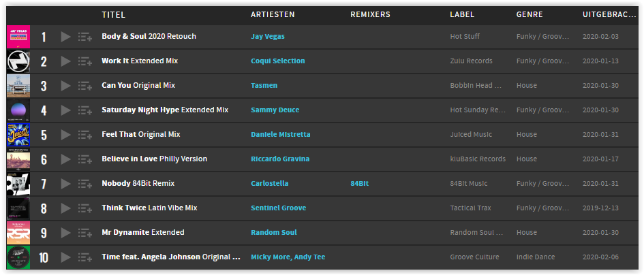644x275 pixels.
Task: Click the Feel That Juiced album artwork
Action: tap(18, 135)
